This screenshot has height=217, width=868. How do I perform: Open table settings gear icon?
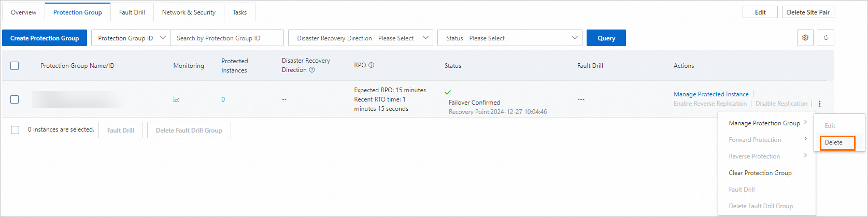click(805, 38)
